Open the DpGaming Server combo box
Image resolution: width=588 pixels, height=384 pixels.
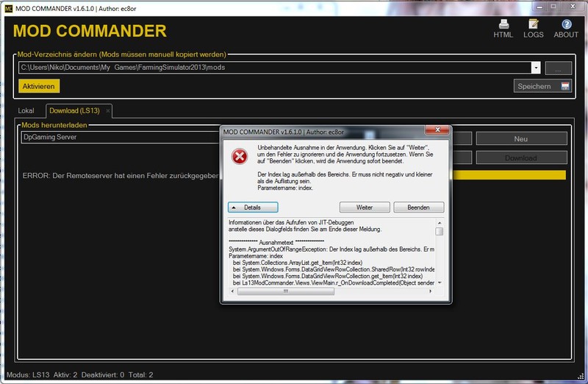pos(120,137)
